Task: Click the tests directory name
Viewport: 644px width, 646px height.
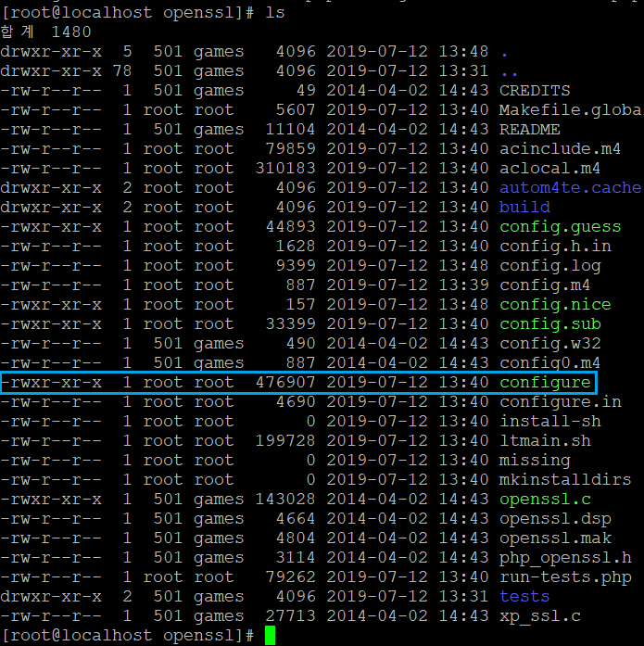Action: [524, 597]
